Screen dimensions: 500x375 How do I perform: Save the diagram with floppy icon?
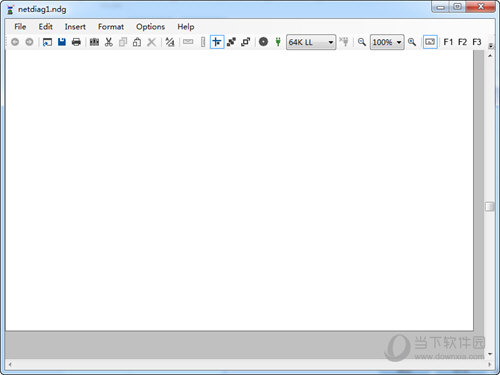(x=62, y=42)
